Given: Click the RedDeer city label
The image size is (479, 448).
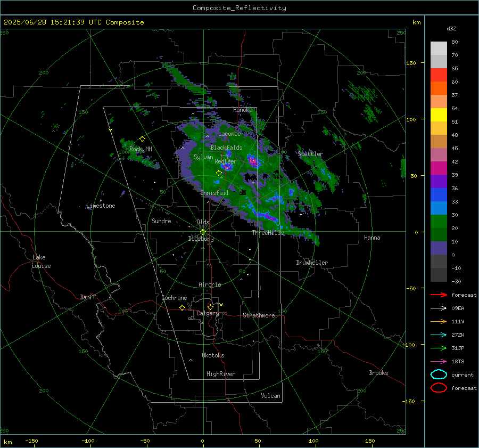Looking at the screenshot, I should pyautogui.click(x=226, y=161).
